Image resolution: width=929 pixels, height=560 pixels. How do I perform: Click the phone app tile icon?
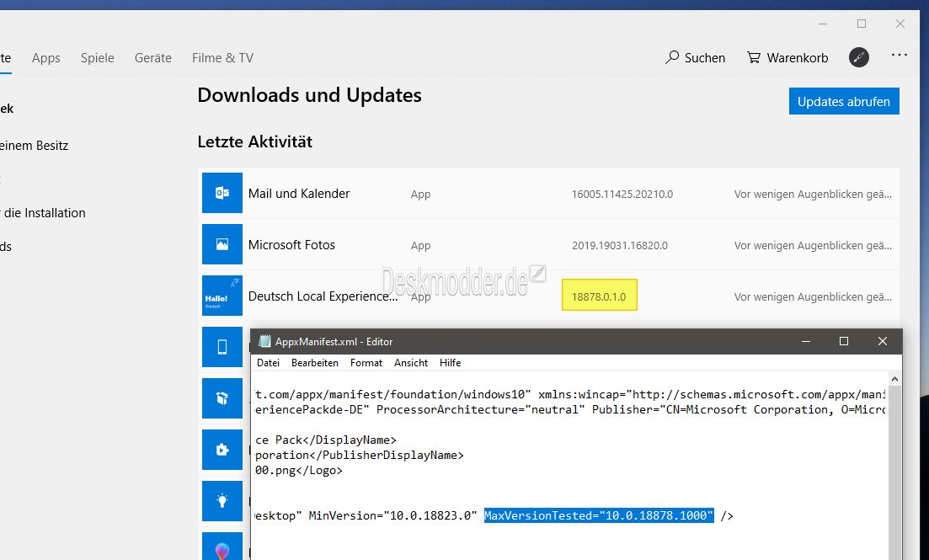point(222,347)
